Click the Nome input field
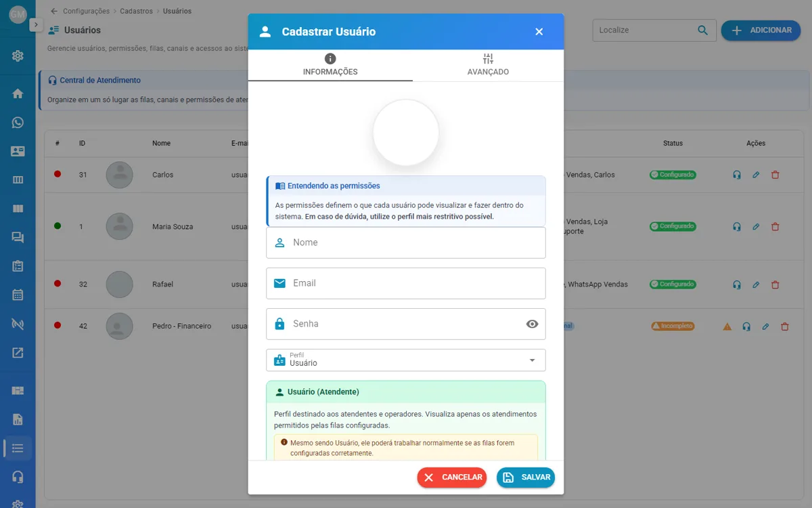Viewport: 812px width, 508px height. (406, 242)
